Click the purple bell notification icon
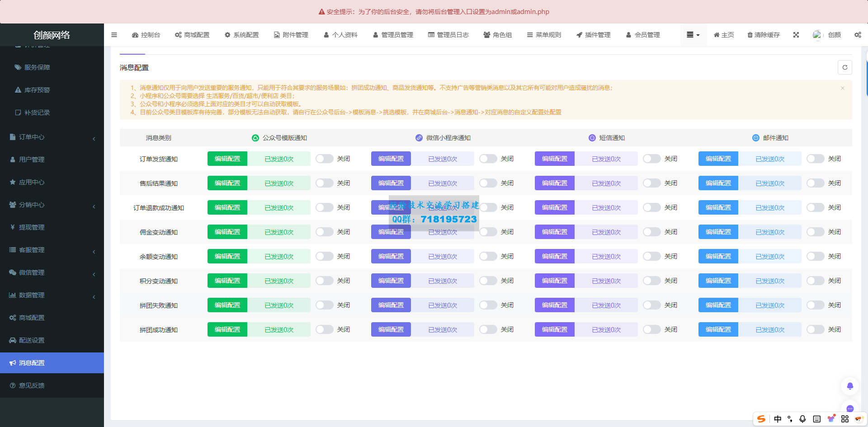 tap(850, 386)
